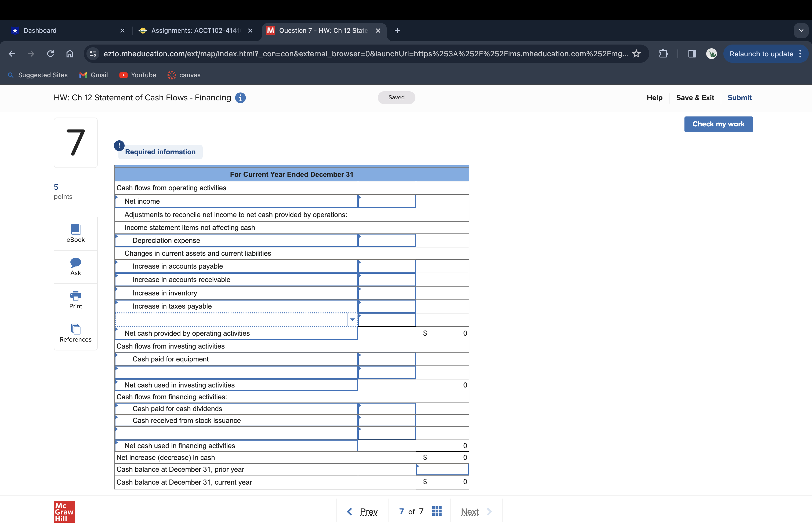The height and width of the screenshot is (527, 812).
Task: Click the Net income input cell
Action: pos(387,201)
